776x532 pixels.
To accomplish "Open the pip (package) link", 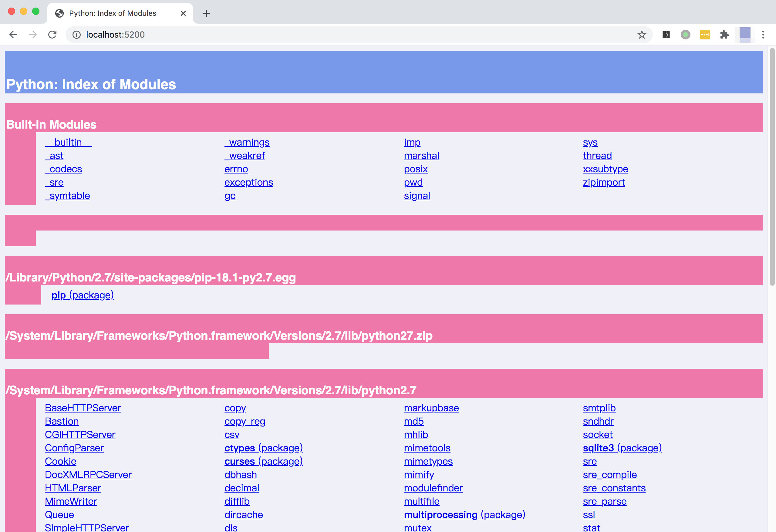I will [x=83, y=295].
